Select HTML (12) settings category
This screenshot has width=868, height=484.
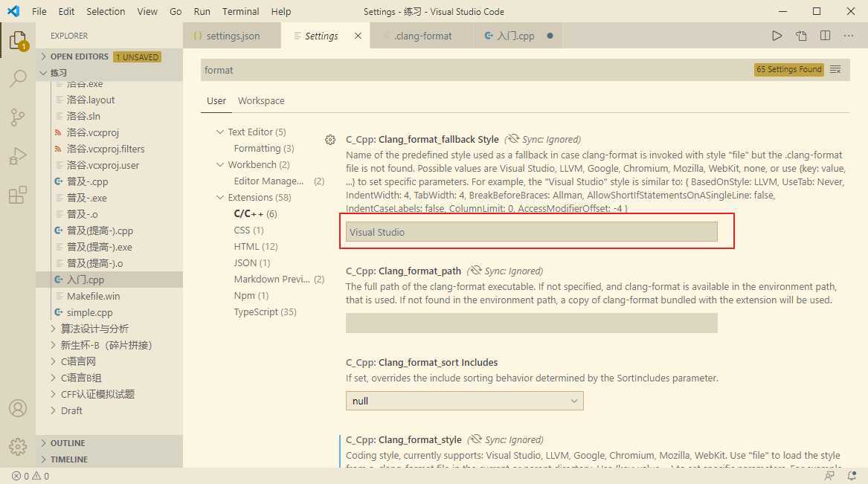point(256,247)
